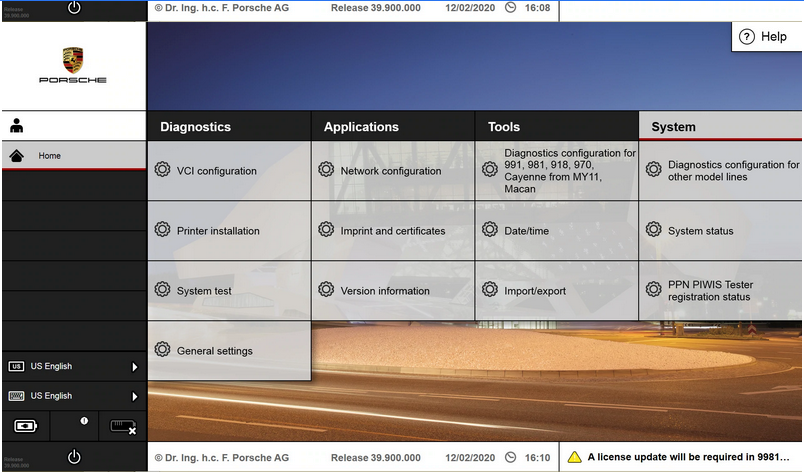Screen dimensions: 804x474
Task: Click the Porsche crest logo
Action: (73, 59)
